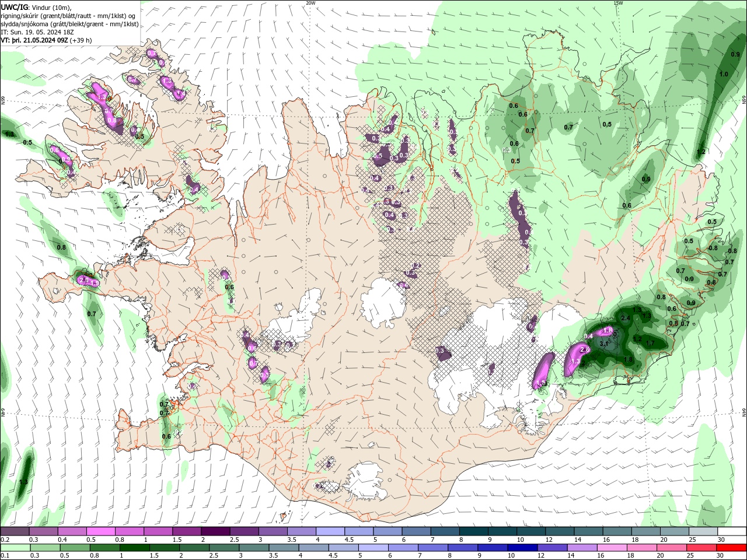Click the '0.2' label on the snow scale
This screenshot has width=747, height=560.
click(x=5, y=540)
